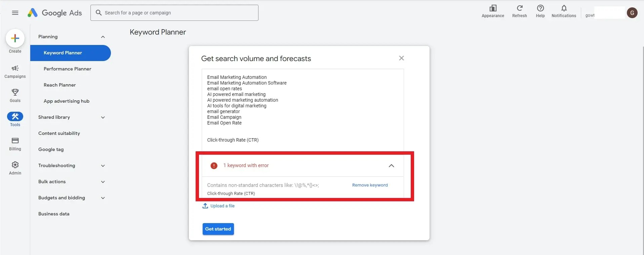Collapse the keyword error panel
Screen dimensions: 644x255
(391, 166)
